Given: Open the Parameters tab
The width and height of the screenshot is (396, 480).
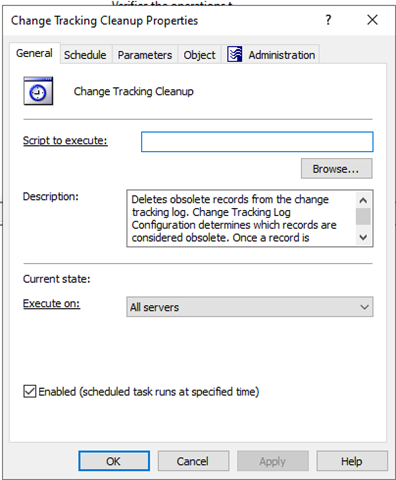Looking at the screenshot, I should coord(145,55).
